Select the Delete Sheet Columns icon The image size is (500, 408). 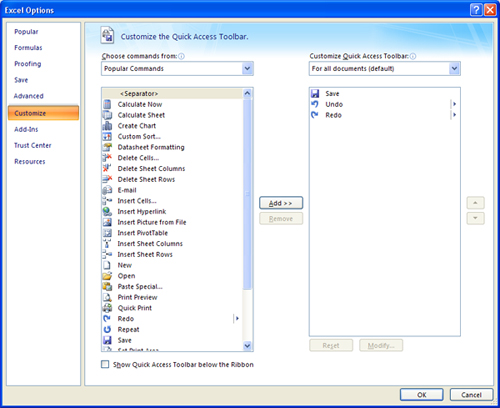pyautogui.click(x=107, y=168)
